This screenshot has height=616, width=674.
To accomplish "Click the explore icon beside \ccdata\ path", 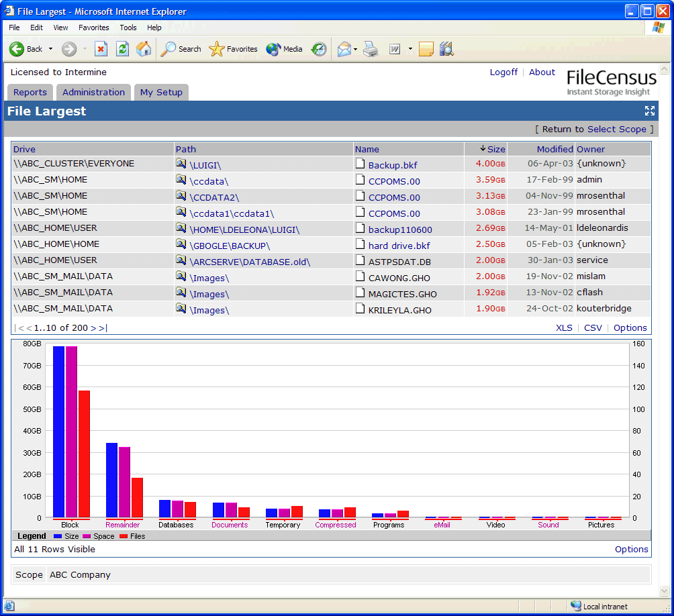I will [x=181, y=180].
